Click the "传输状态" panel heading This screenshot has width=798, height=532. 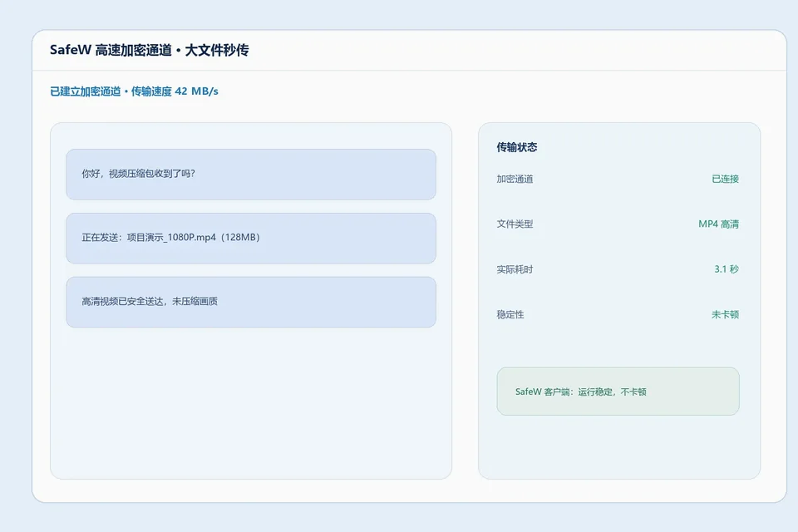click(516, 147)
